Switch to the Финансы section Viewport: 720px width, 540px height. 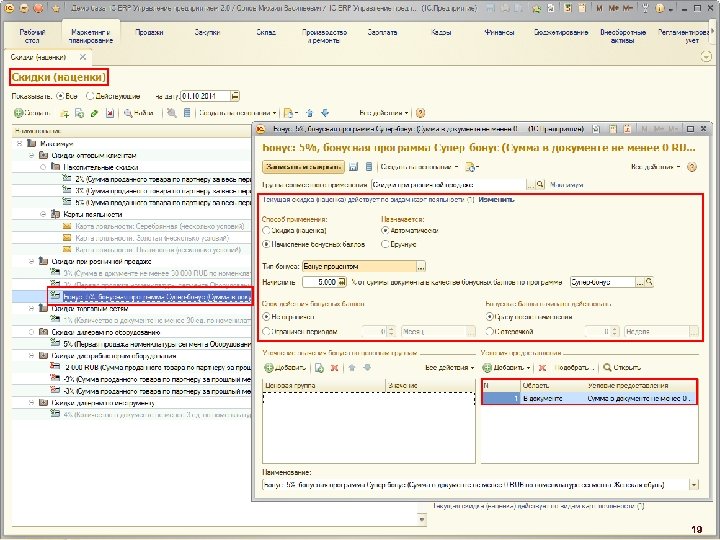[499, 32]
